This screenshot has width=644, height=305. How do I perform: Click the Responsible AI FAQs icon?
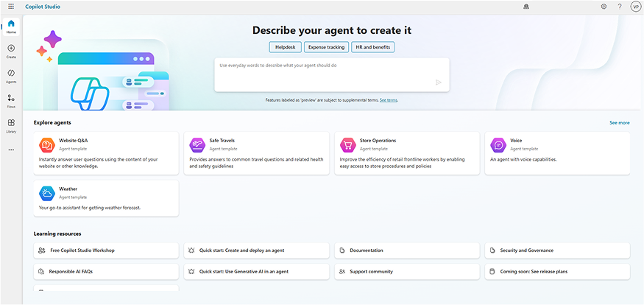tap(41, 272)
